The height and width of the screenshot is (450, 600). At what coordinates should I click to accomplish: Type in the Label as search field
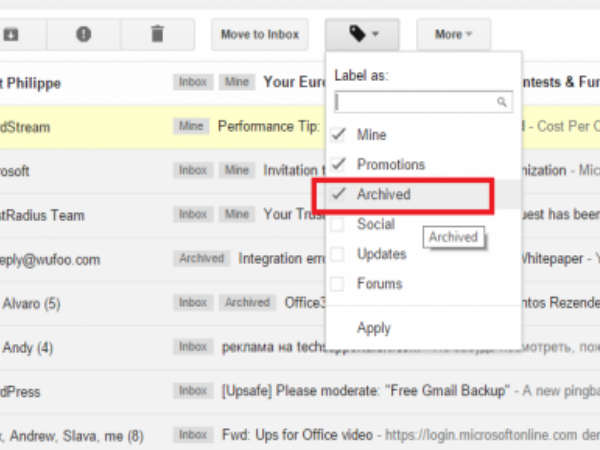tap(415, 102)
